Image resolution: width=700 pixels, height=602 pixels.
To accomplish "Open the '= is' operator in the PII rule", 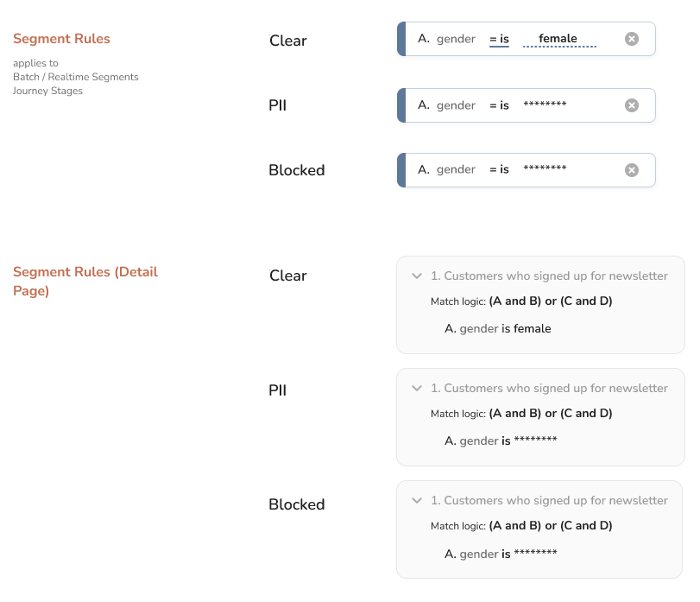I will [499, 105].
